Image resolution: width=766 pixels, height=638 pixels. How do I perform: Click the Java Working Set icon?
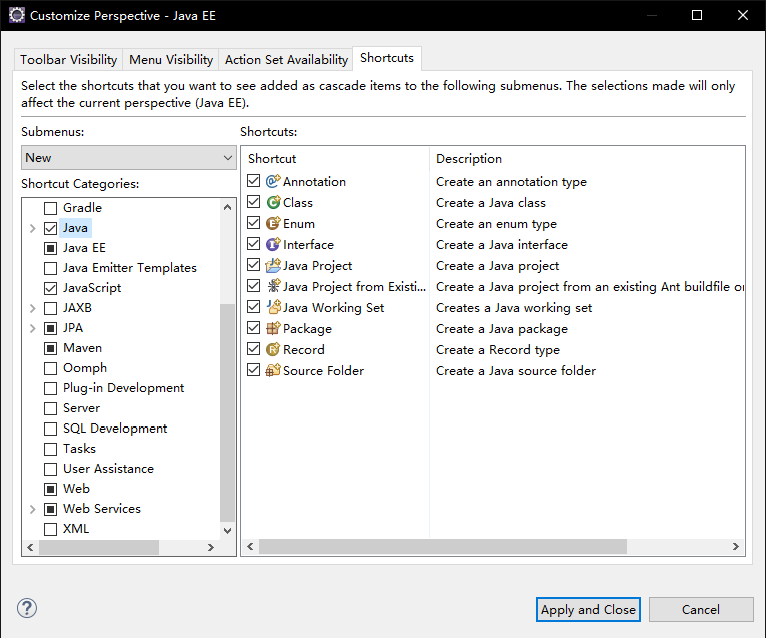[273, 307]
